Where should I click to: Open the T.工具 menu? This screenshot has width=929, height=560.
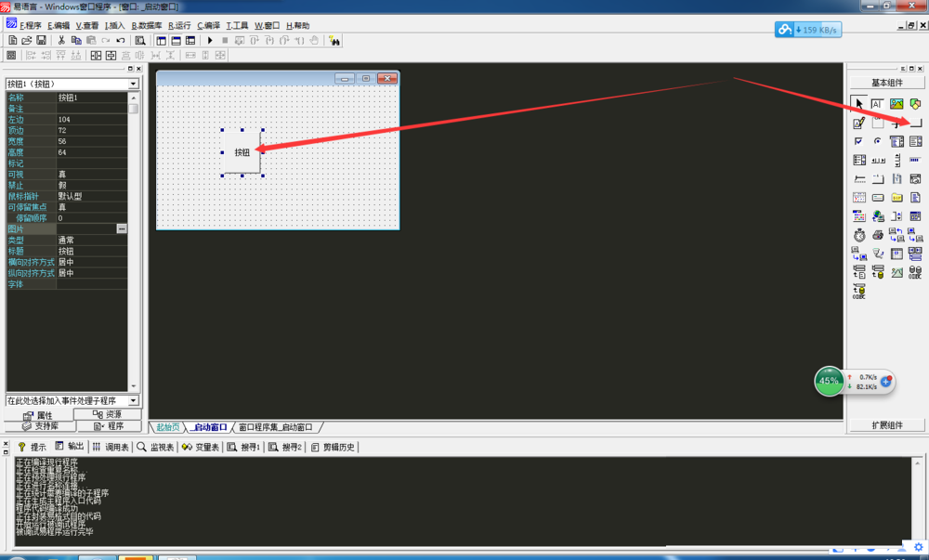(237, 25)
